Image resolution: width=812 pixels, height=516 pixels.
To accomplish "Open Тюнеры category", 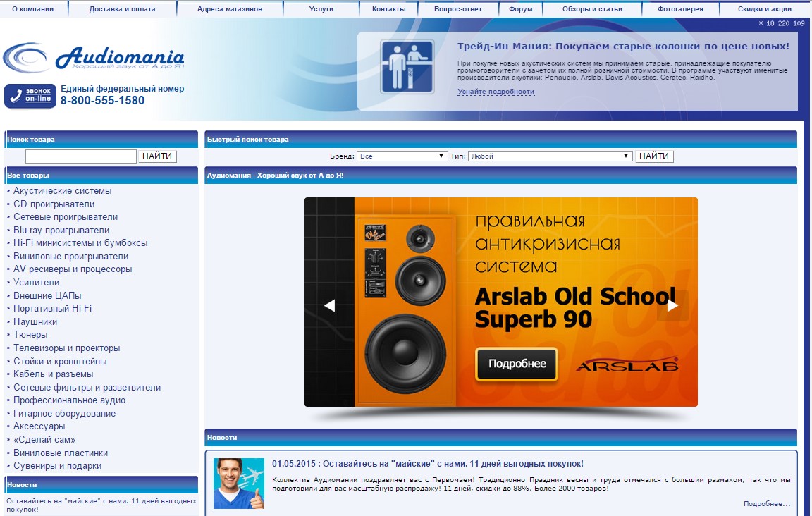I will [30, 335].
